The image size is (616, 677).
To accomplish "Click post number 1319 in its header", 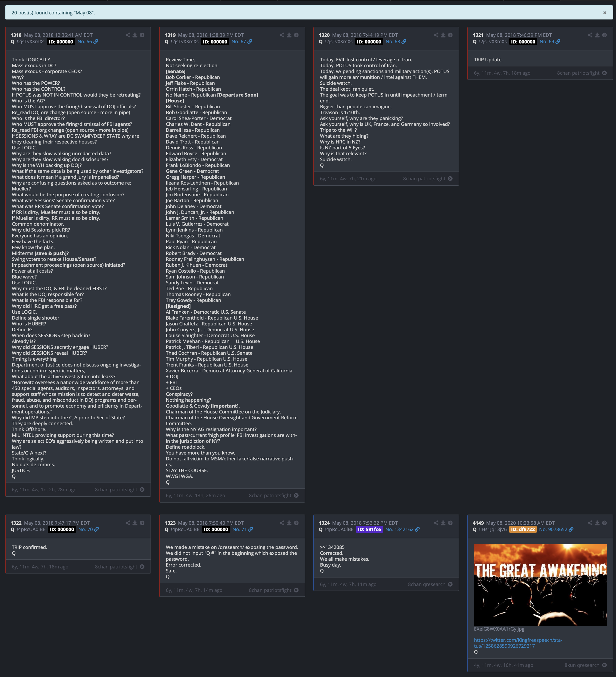I will pos(170,35).
